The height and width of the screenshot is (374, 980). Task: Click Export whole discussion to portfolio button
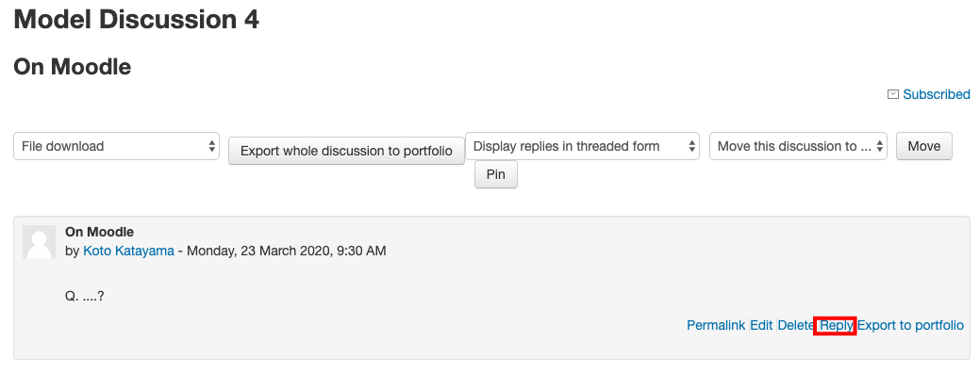click(346, 151)
